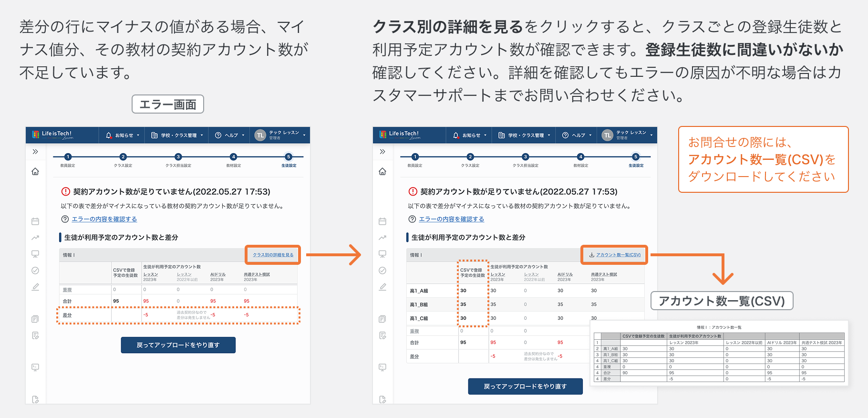
Task: Open the terminal monitor icon in left screenshot sidebar
Action: pos(35,367)
